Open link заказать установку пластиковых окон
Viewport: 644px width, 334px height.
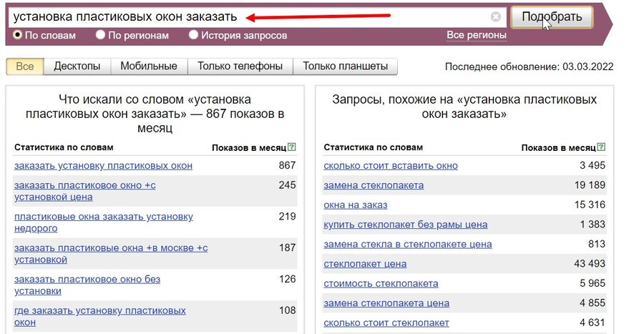103,166
